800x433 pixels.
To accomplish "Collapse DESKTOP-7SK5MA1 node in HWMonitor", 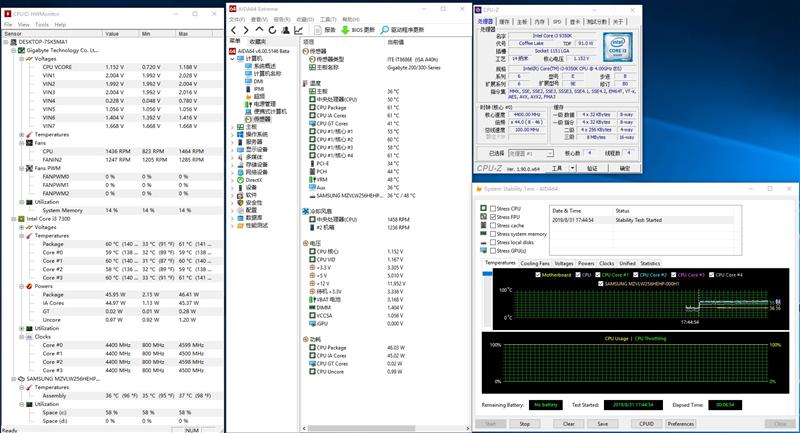I will 6,42.
